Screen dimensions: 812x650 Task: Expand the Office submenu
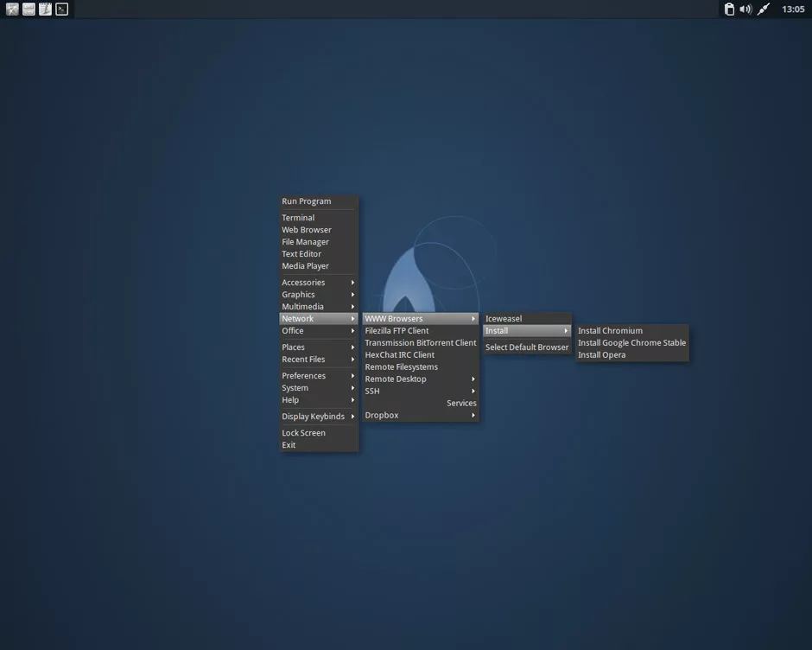coord(319,331)
